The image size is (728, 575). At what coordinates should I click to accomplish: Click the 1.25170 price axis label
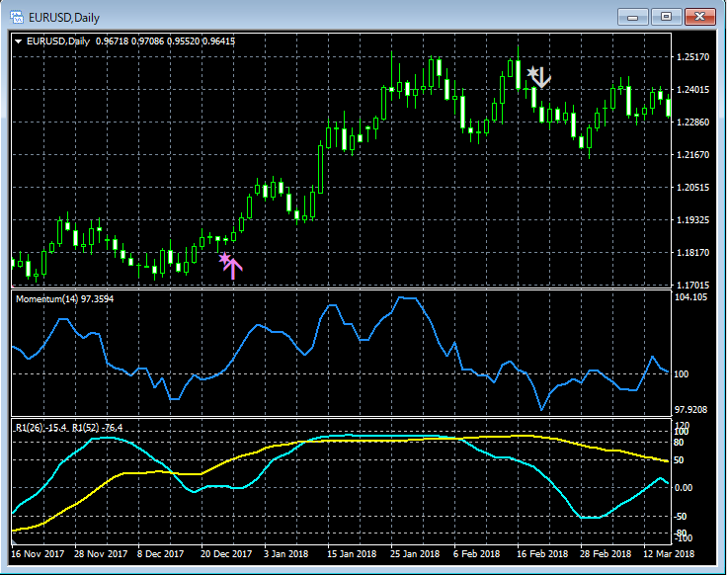click(691, 57)
